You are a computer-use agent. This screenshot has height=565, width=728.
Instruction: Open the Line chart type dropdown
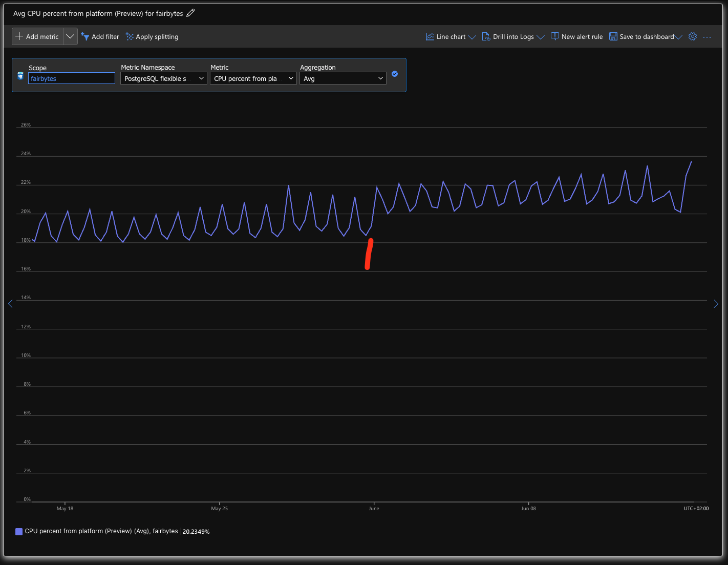pos(451,36)
